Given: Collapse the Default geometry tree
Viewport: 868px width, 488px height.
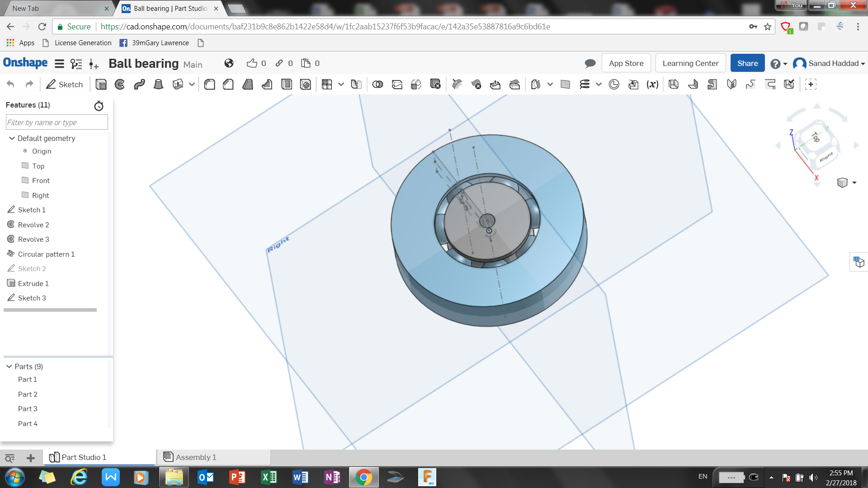Looking at the screenshot, I should [12, 138].
